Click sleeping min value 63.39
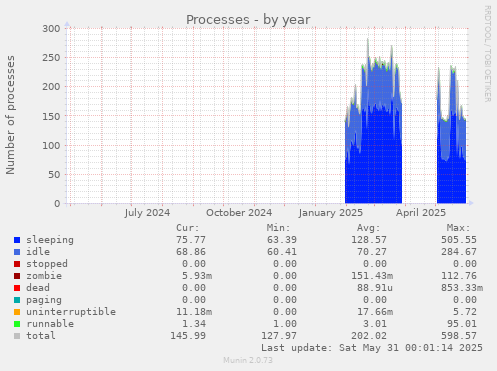This screenshot has height=371, width=497. point(282,240)
